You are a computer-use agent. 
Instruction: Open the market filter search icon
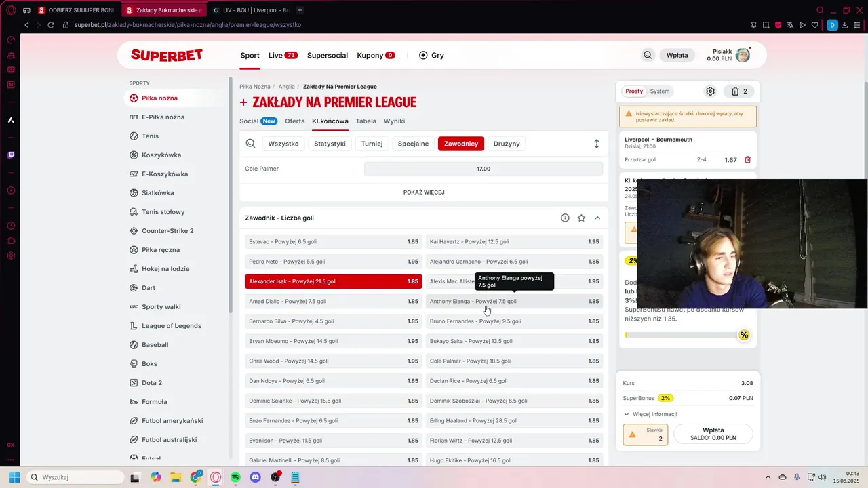pos(250,144)
